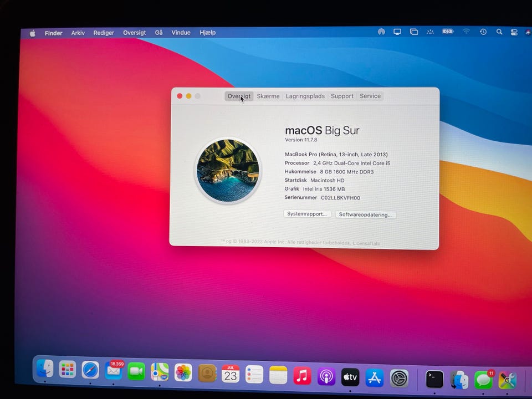Launch Terminal from the Dock
Image resolution: width=532 pixels, height=399 pixels.
pyautogui.click(x=434, y=379)
